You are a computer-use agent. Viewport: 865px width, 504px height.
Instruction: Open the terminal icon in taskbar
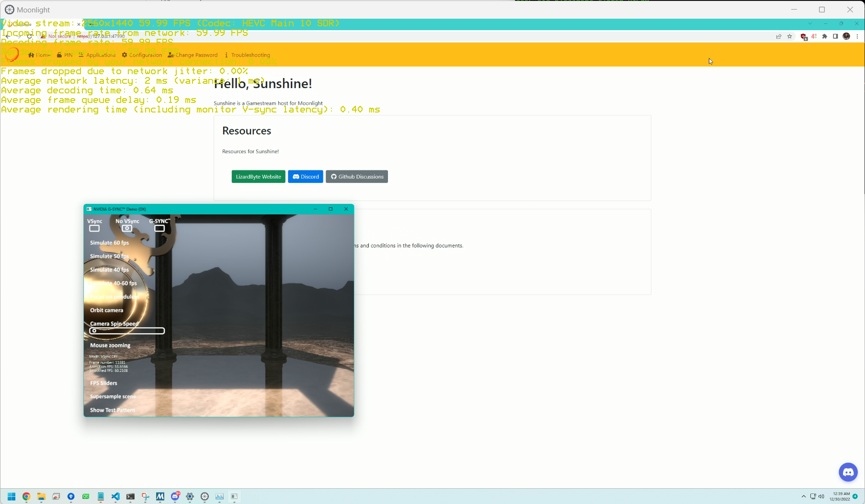130,496
